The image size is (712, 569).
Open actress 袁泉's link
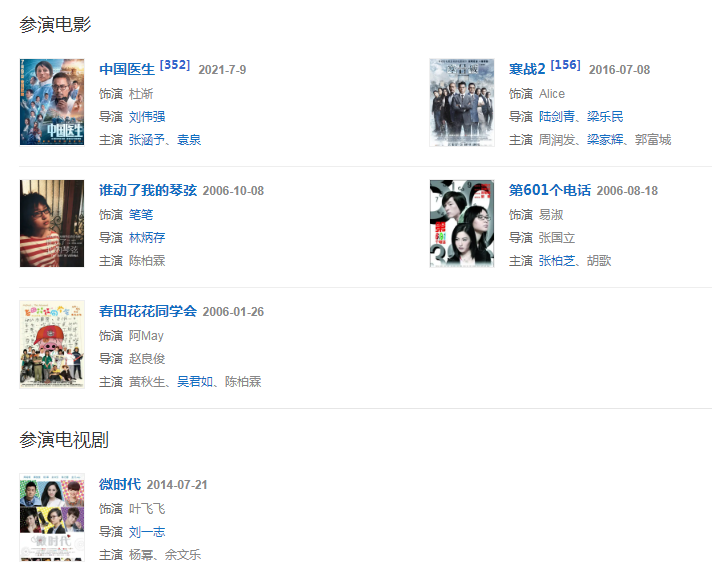(x=189, y=140)
